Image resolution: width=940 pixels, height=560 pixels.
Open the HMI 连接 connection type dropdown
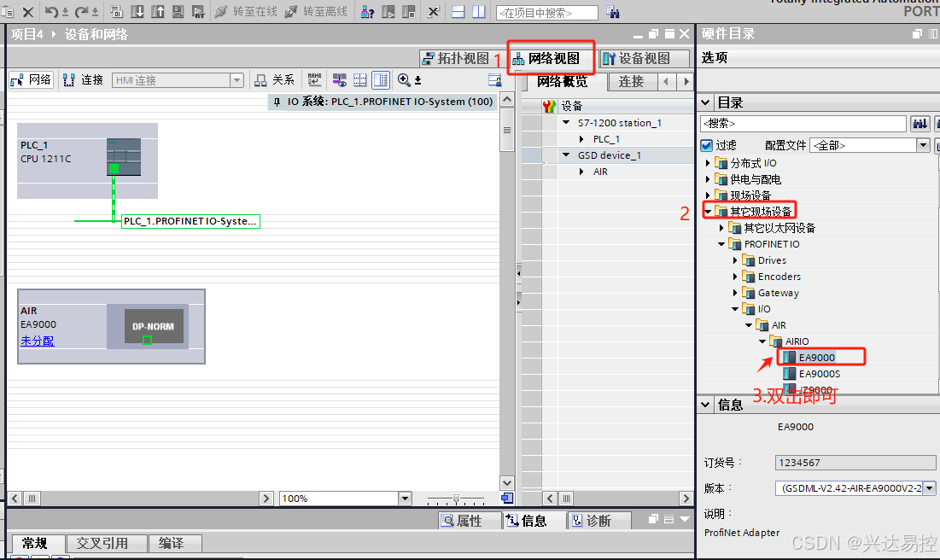click(236, 80)
